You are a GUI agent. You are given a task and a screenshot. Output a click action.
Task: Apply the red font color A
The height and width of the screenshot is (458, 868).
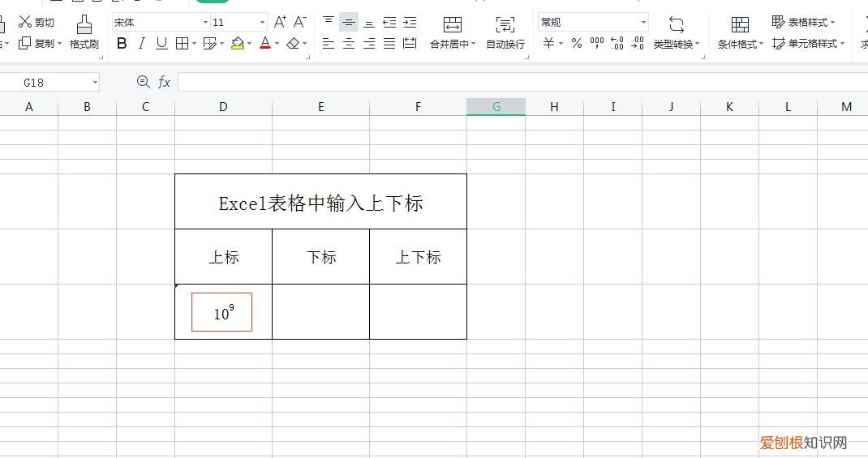[265, 43]
